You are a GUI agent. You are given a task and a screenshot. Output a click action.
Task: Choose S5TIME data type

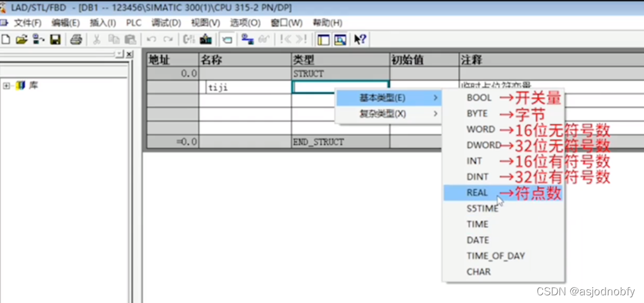[482, 208]
